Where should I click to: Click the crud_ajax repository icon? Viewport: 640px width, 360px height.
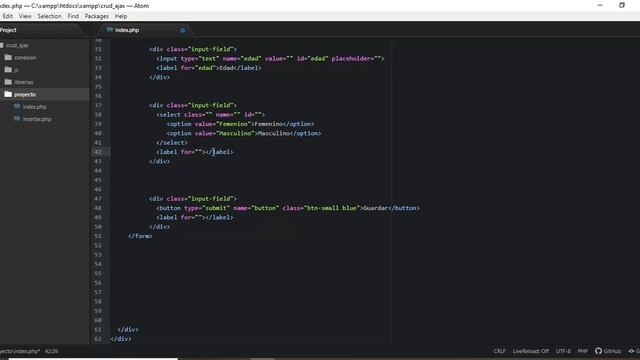[2, 45]
